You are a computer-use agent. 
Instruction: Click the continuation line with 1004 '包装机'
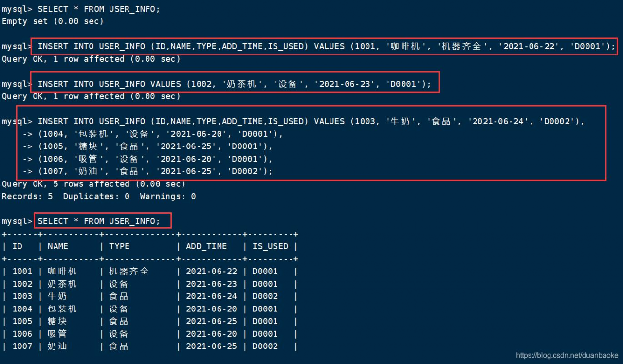[153, 134]
